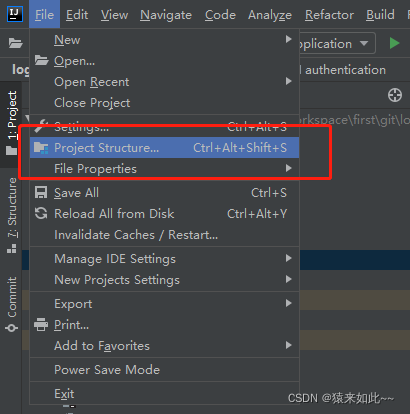Open the Edit menu

coord(77,15)
